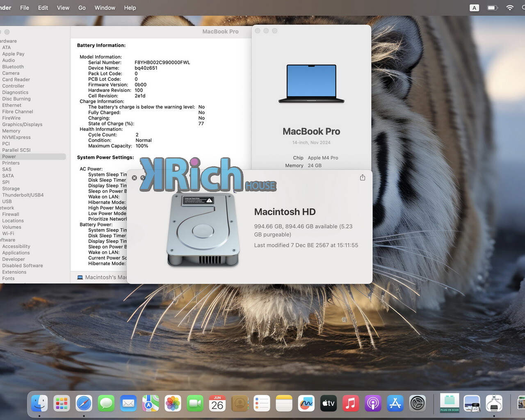Click the Macintosh HD hard drive image
Viewport: 525px width, 420px height.
click(203, 230)
